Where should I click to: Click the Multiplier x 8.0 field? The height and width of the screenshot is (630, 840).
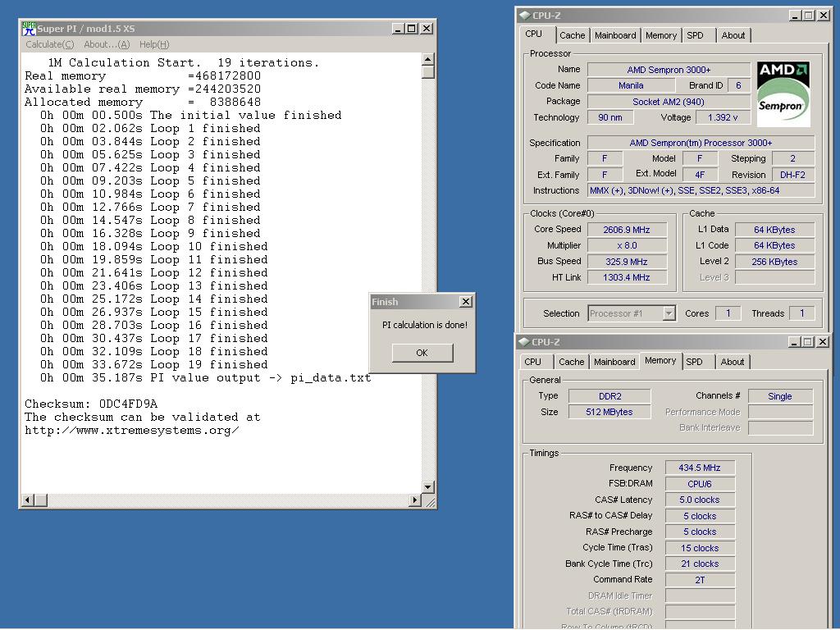(627, 245)
